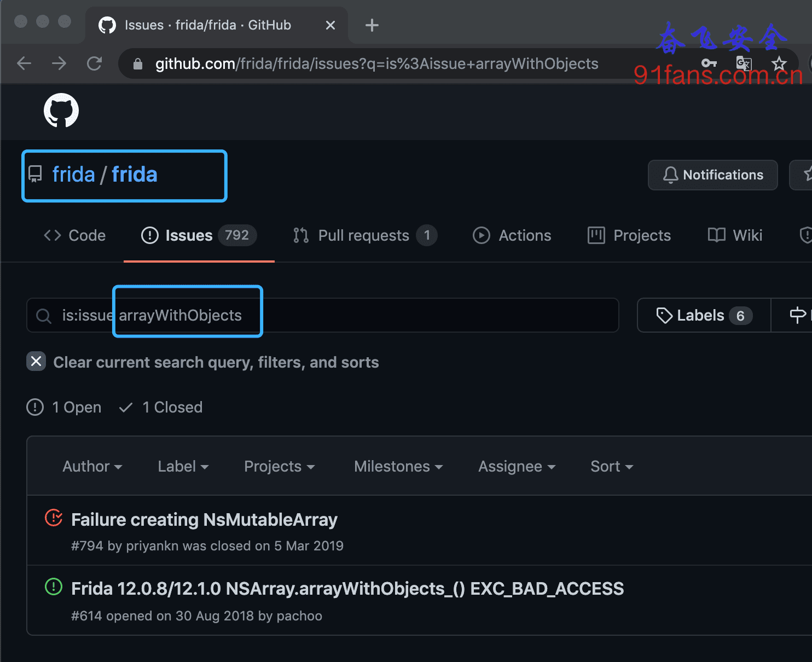Open issue Frida 12.0.8/12.1.0 NSArray.arrayWithObjects_()

347,588
